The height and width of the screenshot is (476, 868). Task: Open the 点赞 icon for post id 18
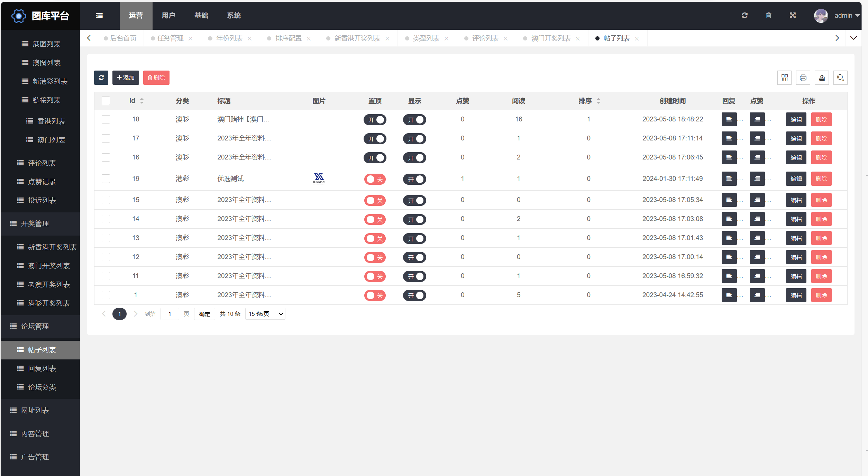pos(757,119)
